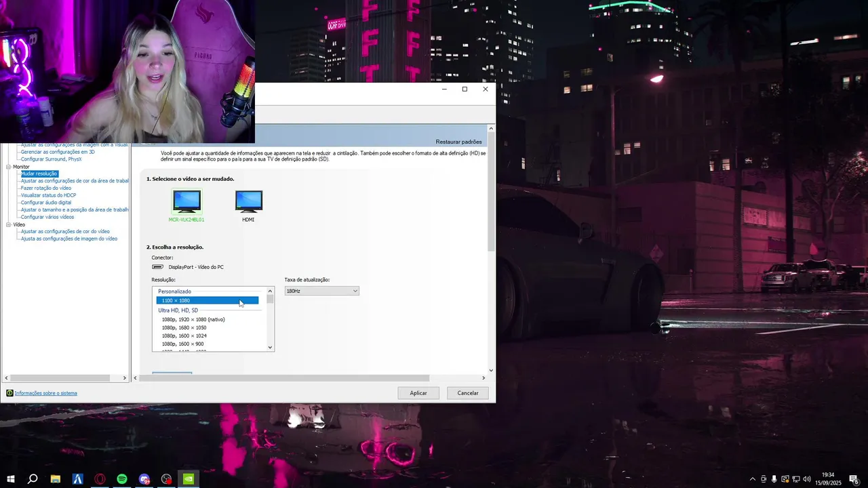This screenshot has height=488, width=868.
Task: Open Gerenciar as configurações em 3D
Action: click(x=58, y=152)
